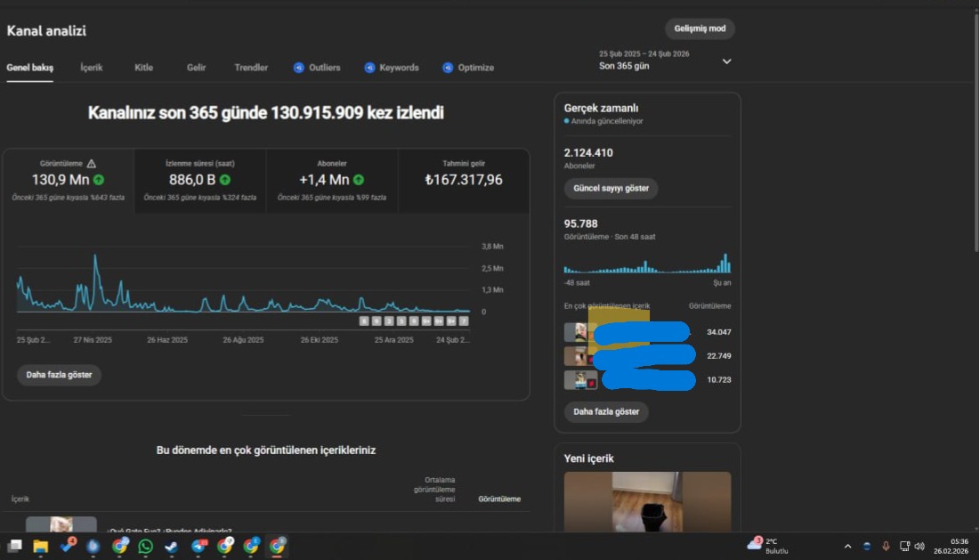This screenshot has height=560, width=980.
Task: Open the Son 365 gün date range dropdown
Action: [x=726, y=61]
